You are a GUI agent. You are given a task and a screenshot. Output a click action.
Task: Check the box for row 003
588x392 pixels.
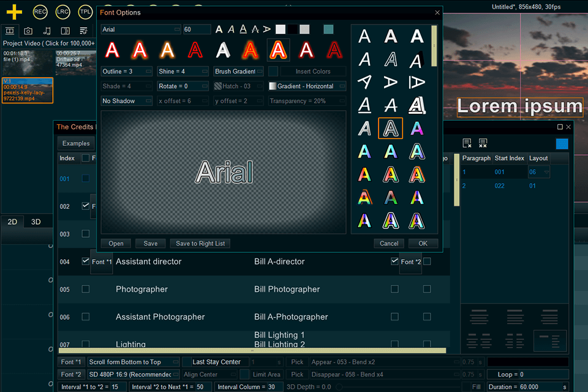click(86, 234)
